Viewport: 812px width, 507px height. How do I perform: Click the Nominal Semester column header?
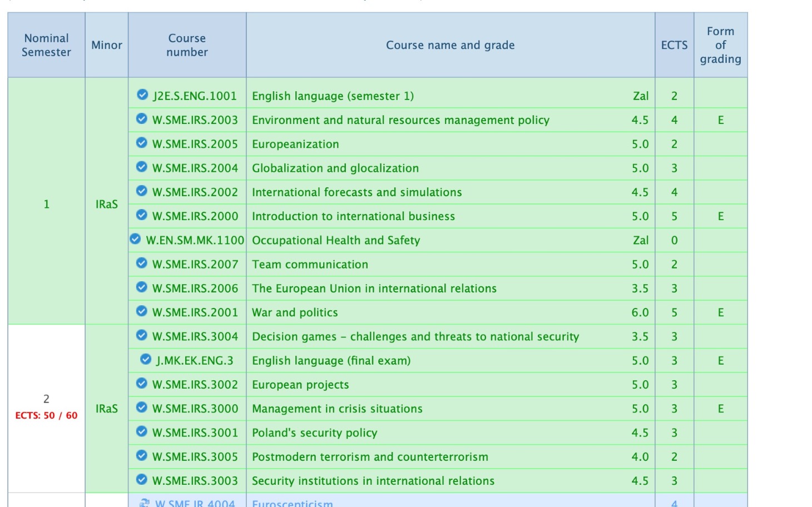tap(46, 45)
